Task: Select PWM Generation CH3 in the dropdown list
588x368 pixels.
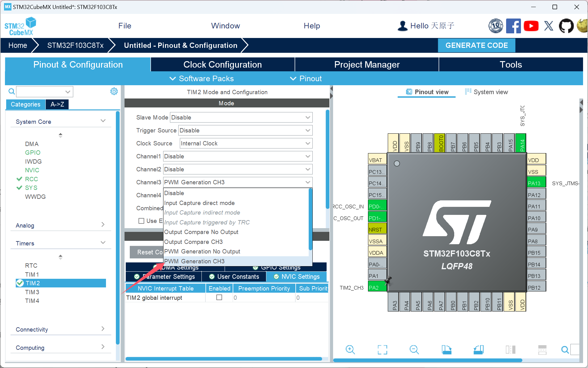Action: click(194, 261)
